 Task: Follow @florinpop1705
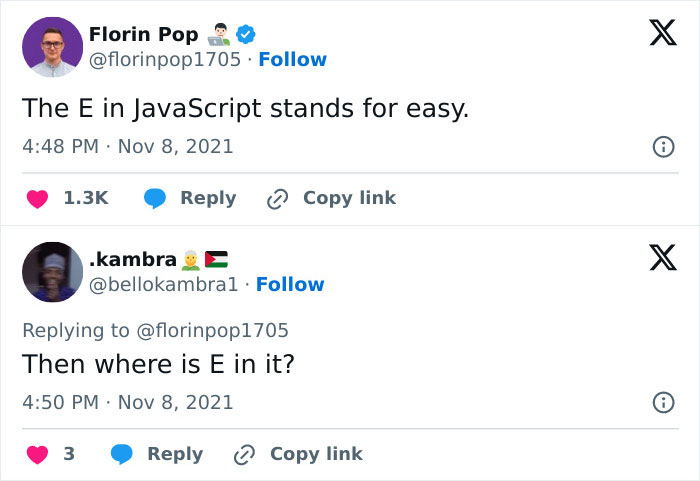coord(292,60)
